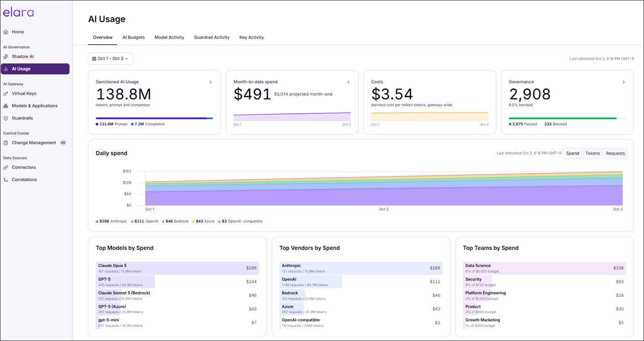Navigate to Home in the sidebar
644x341 pixels.
(35, 32)
